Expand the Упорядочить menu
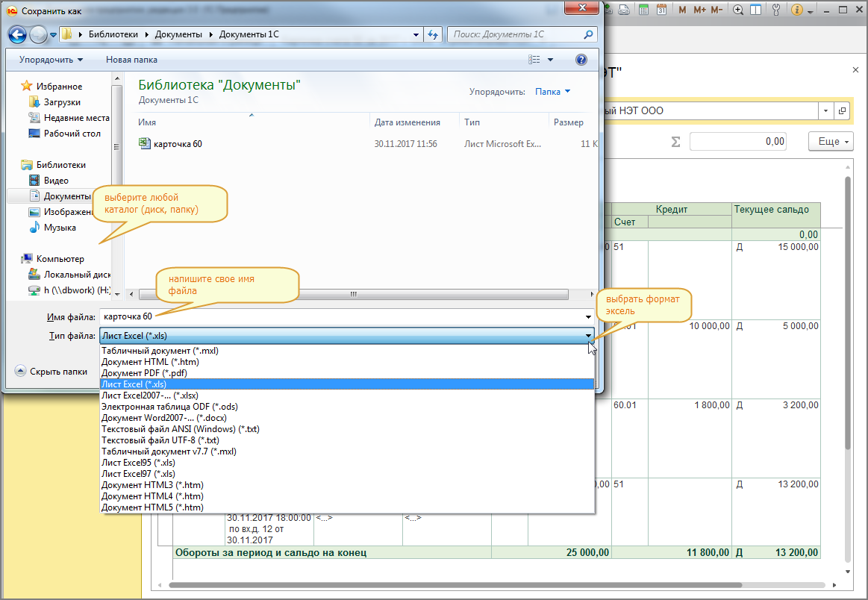 click(51, 60)
